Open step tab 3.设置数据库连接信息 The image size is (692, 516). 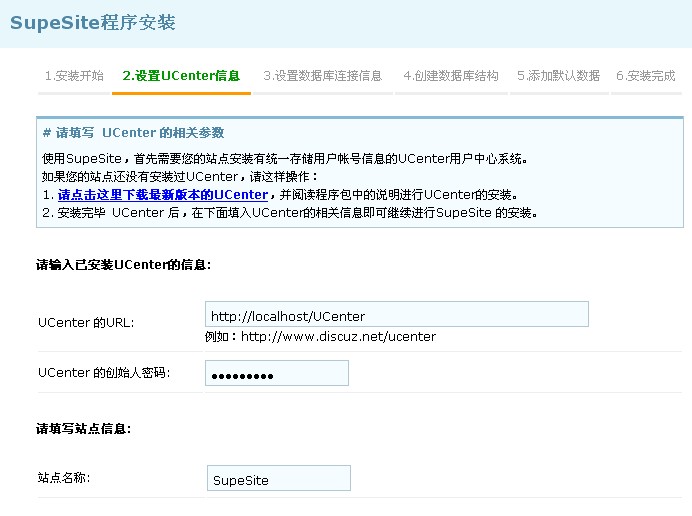(322, 76)
